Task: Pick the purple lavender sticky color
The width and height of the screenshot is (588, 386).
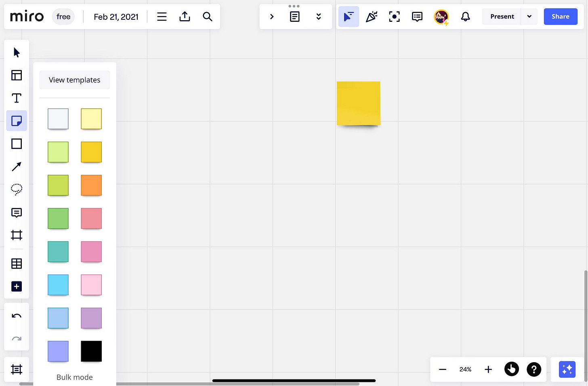Action: click(91, 318)
